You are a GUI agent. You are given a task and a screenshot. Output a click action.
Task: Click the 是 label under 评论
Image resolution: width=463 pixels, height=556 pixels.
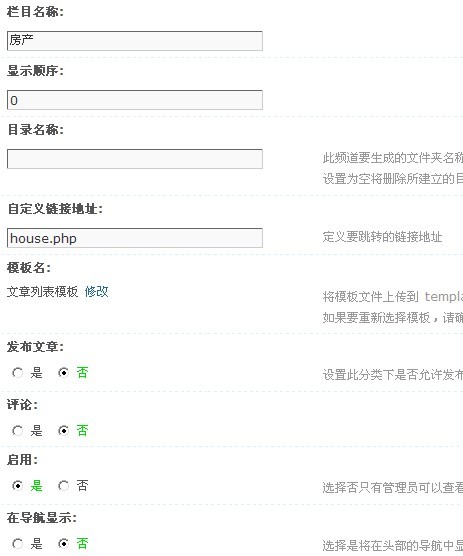[x=36, y=431]
